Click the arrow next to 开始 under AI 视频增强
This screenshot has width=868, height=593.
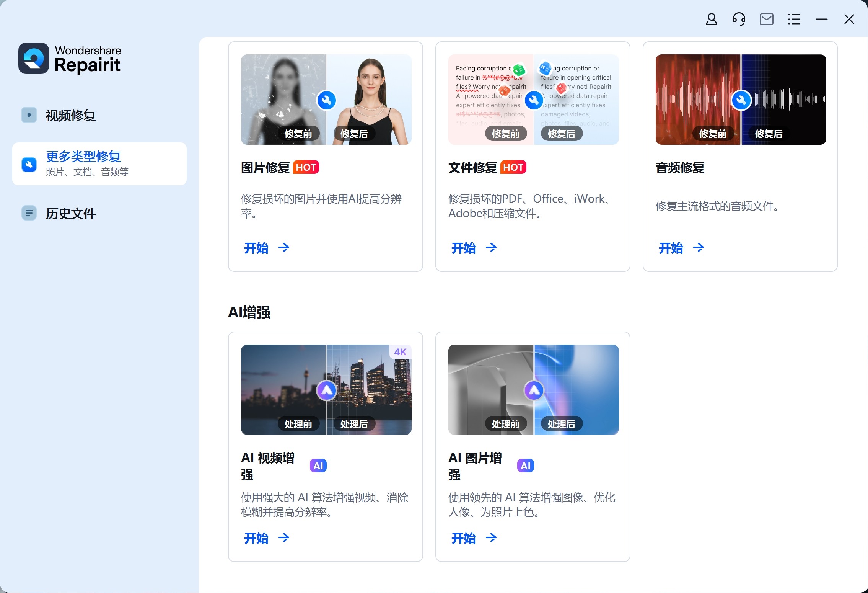coord(284,538)
